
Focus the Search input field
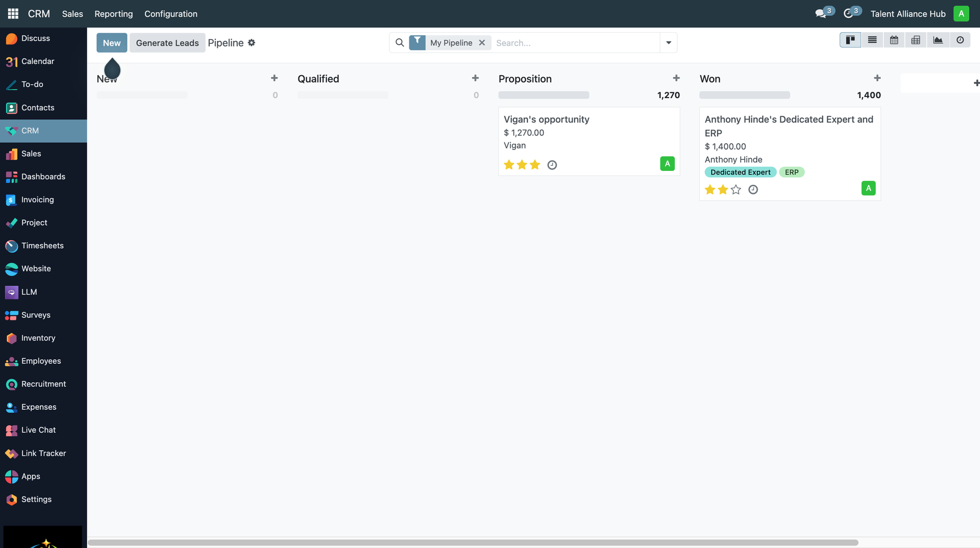pos(574,43)
